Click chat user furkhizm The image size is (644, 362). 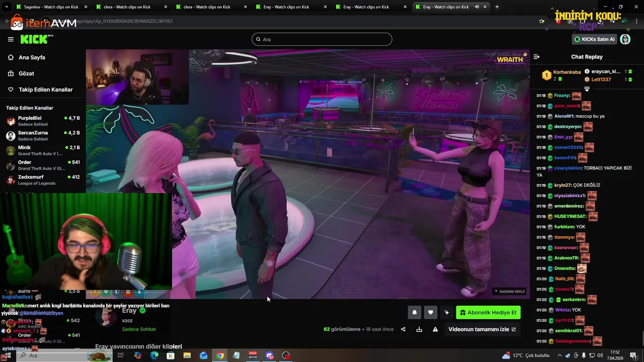pos(564,227)
